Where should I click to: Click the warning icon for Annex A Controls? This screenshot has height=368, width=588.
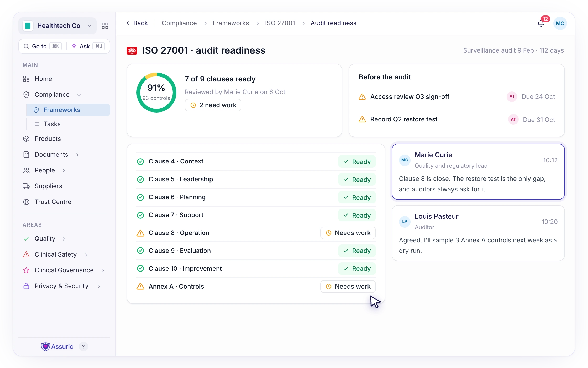(x=140, y=287)
